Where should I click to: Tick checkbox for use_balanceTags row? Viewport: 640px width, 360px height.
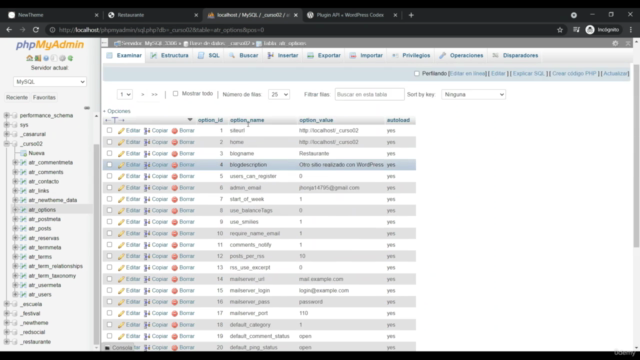109,211
